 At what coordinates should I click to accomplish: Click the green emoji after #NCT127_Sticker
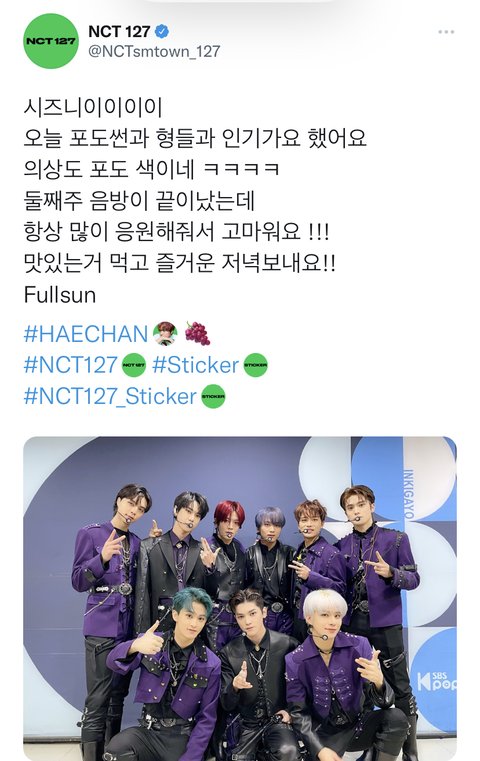point(213,397)
